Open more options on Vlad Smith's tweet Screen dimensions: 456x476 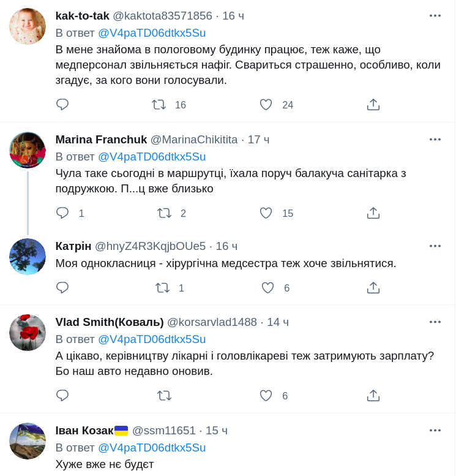tap(435, 322)
